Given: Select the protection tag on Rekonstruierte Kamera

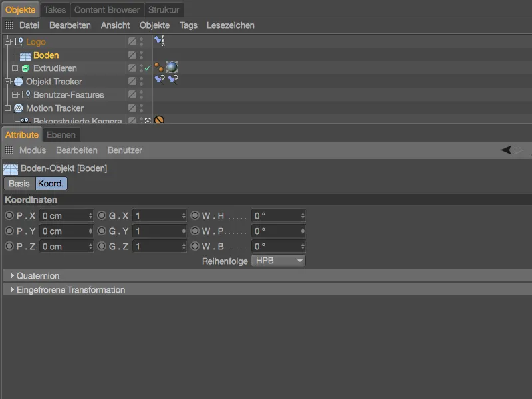Looking at the screenshot, I should click(159, 120).
